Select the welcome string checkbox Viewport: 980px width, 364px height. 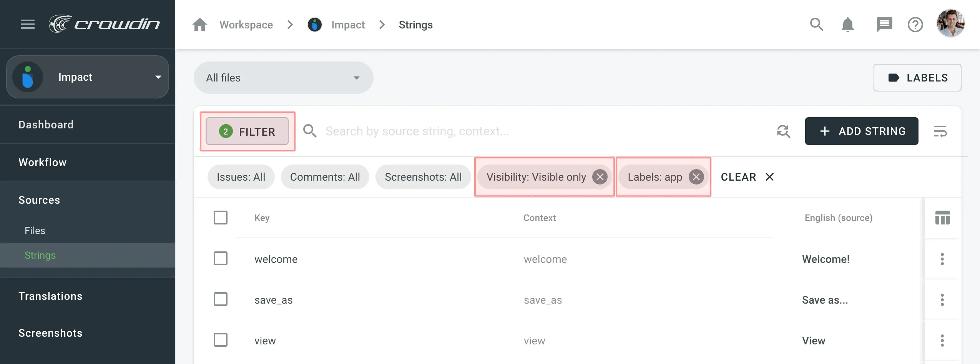[220, 258]
